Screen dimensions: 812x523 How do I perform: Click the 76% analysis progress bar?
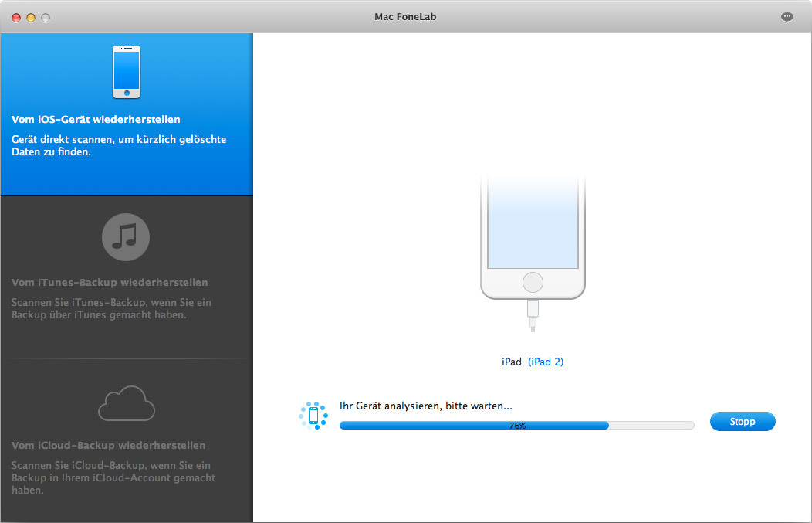pos(517,426)
